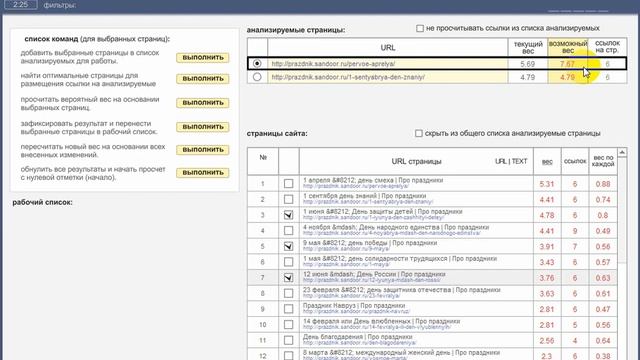
Task: Run 'обнулить все результаты' выполнить button
Action: tap(202, 173)
